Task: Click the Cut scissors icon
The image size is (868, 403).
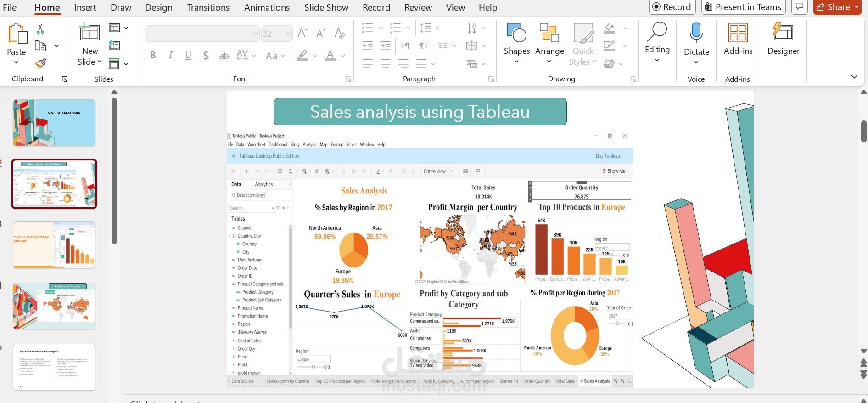Action: (40, 28)
